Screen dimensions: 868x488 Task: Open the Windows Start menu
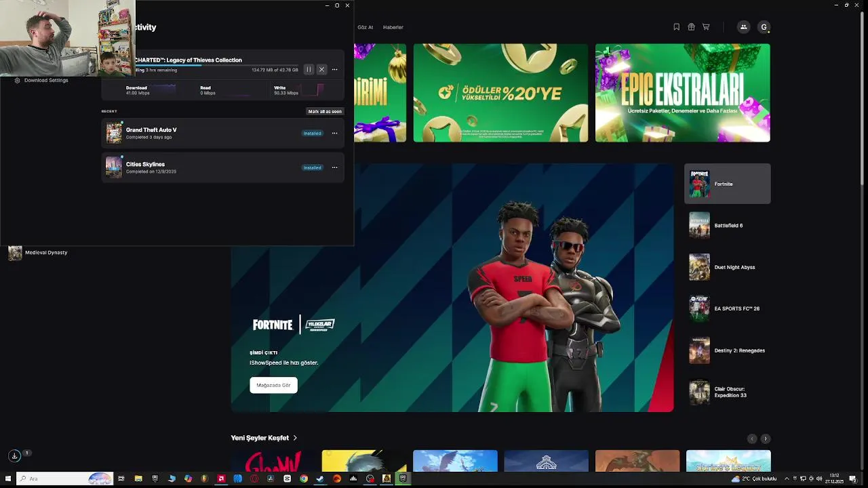7,479
